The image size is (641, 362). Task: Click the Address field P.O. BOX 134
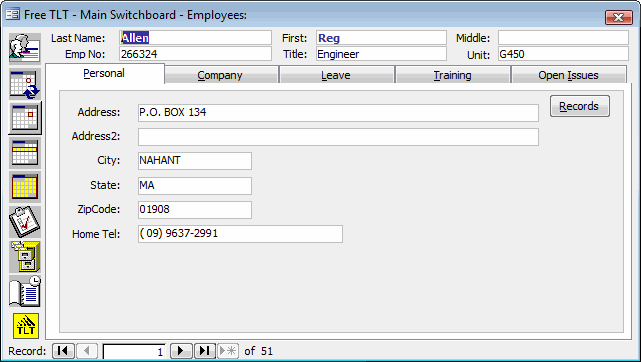338,113
